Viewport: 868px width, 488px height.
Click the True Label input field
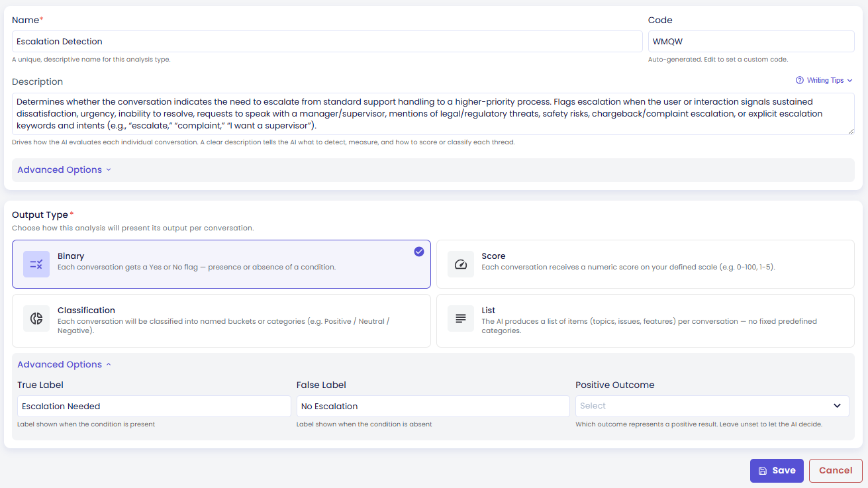tap(154, 406)
